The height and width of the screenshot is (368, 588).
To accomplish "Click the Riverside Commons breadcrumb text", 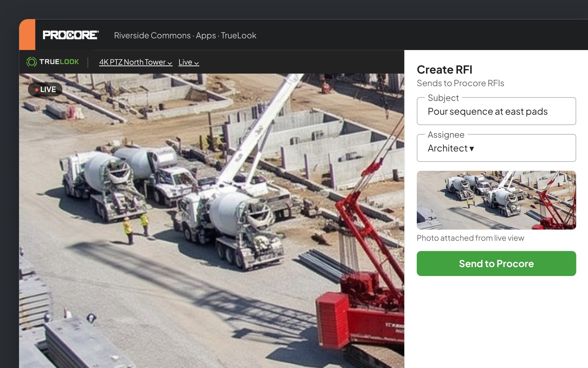I will [x=152, y=35].
